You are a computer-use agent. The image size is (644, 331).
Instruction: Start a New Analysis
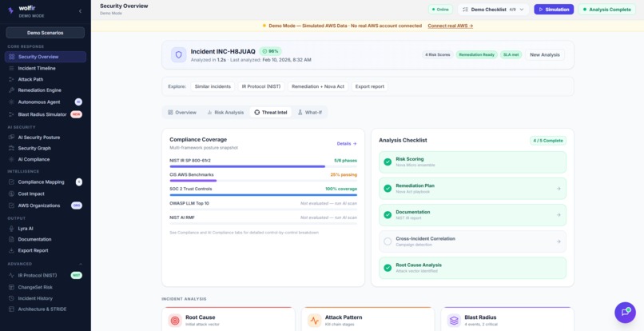(545, 54)
